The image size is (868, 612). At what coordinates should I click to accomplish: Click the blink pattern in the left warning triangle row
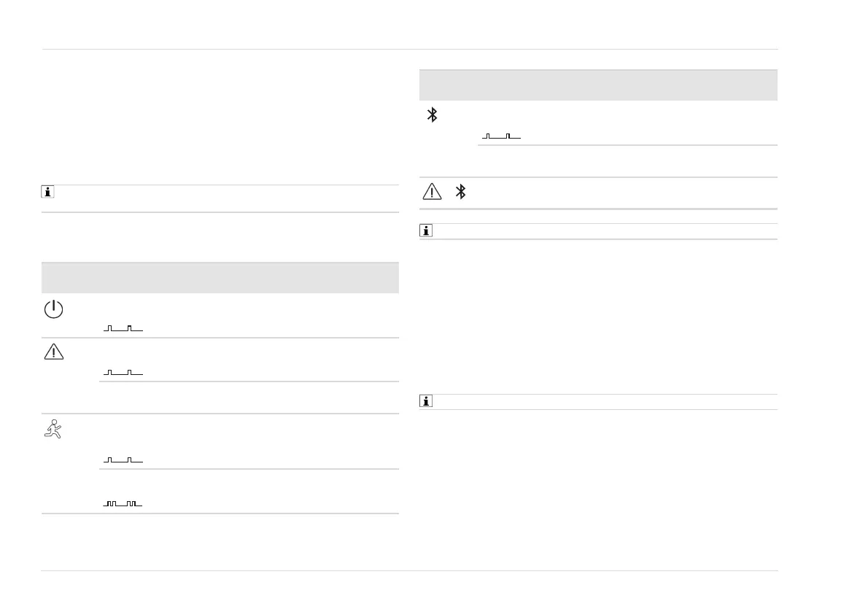point(123,373)
